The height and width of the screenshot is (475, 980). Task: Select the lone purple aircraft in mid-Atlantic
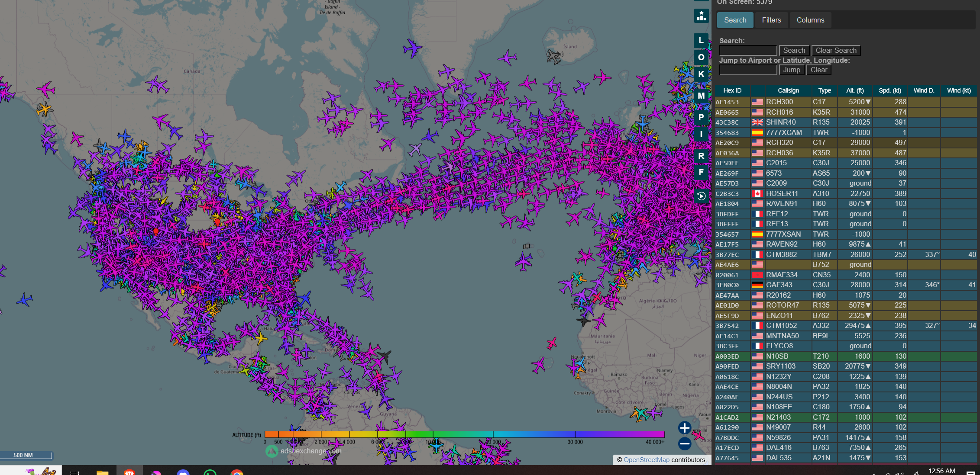(524, 261)
